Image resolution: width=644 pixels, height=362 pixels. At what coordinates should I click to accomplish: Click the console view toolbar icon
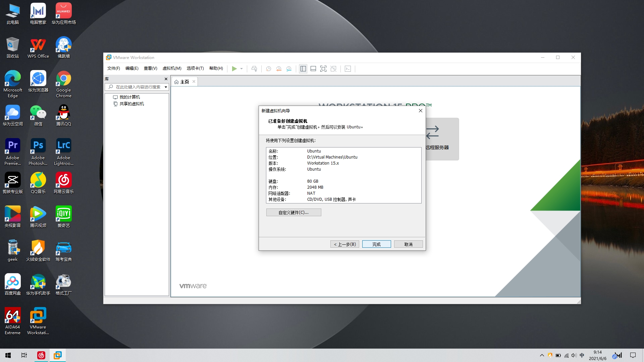pos(348,69)
